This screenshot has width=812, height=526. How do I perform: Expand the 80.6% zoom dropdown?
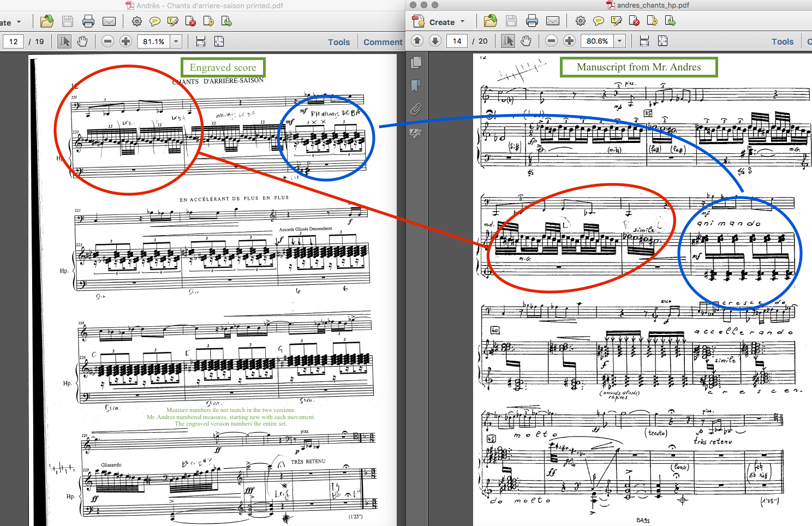coord(619,41)
